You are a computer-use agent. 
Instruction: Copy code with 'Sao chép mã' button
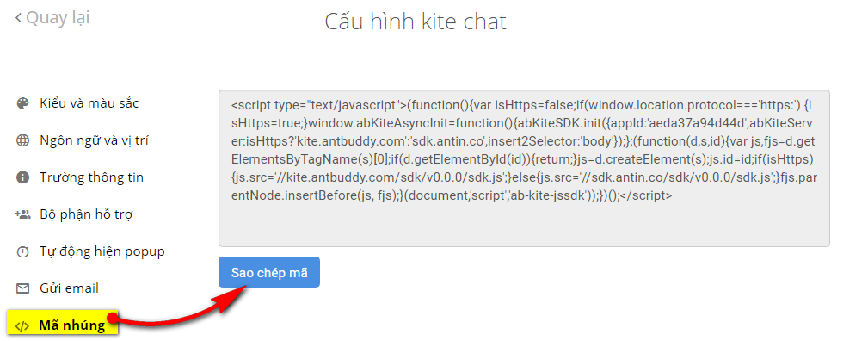point(269,272)
